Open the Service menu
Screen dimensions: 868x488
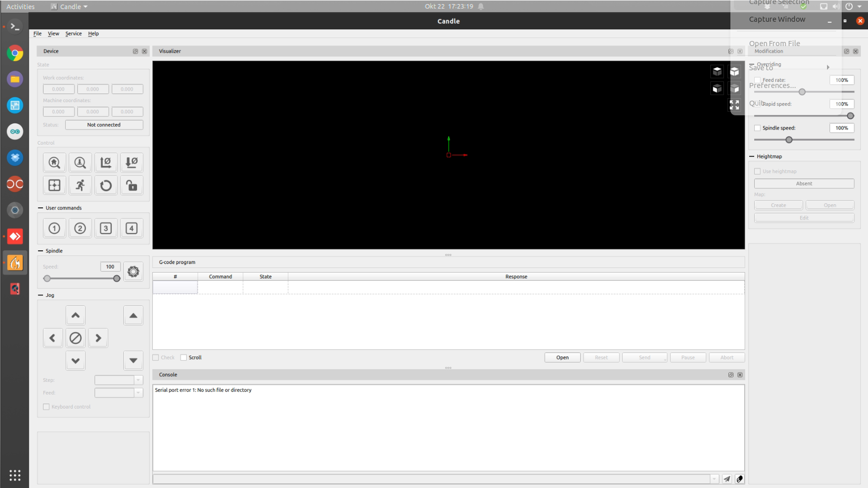(73, 33)
